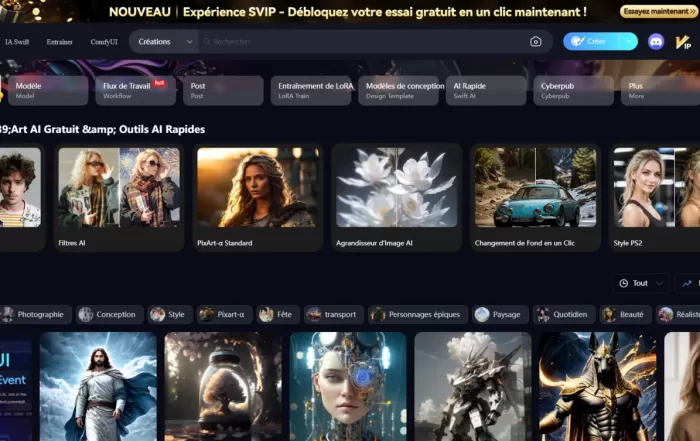The image size is (700, 441).
Task: Filter by Beauté tag
Action: point(625,314)
